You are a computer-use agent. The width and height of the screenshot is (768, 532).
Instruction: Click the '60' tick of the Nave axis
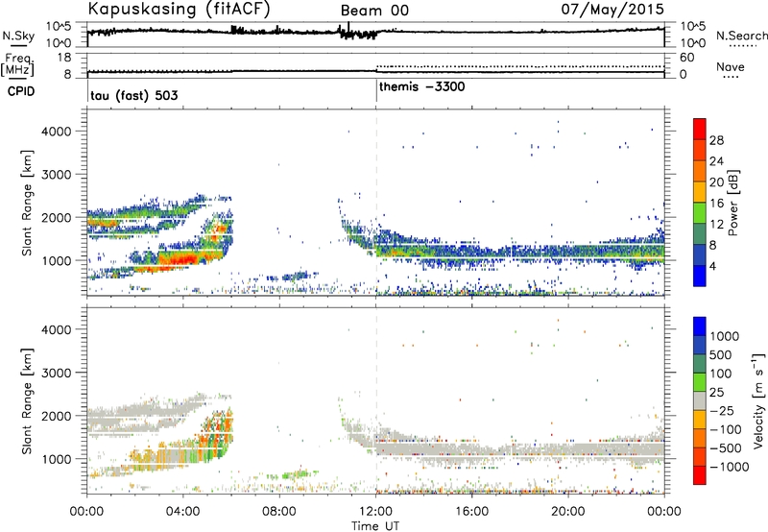point(687,58)
